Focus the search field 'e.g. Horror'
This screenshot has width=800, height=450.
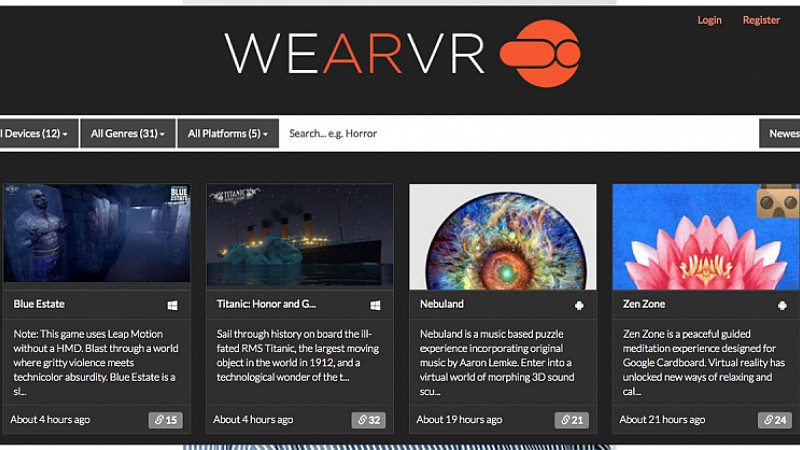click(x=518, y=134)
